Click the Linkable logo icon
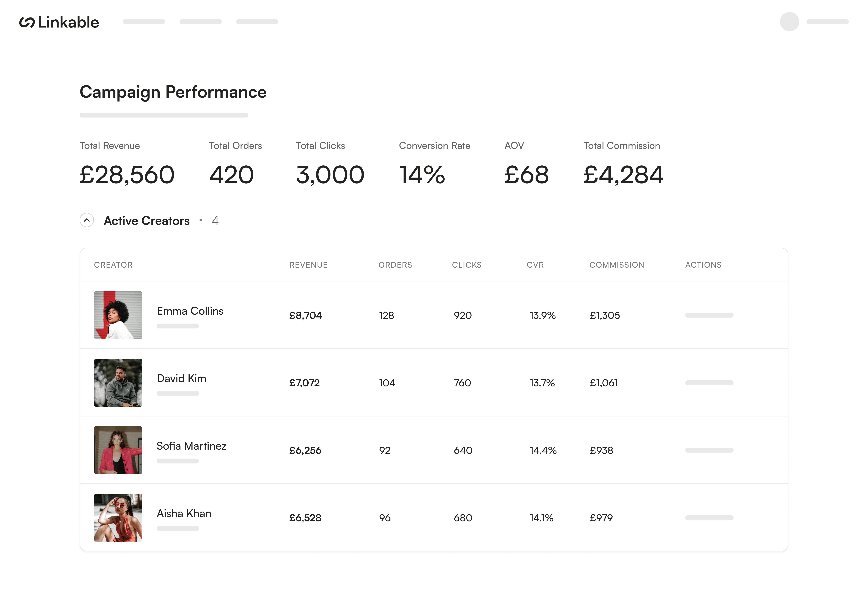This screenshot has width=868, height=590. click(27, 22)
